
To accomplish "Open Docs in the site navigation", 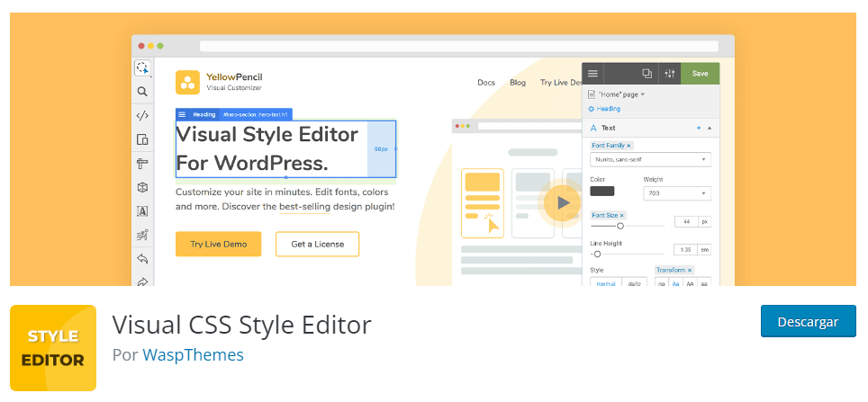I will point(486,83).
